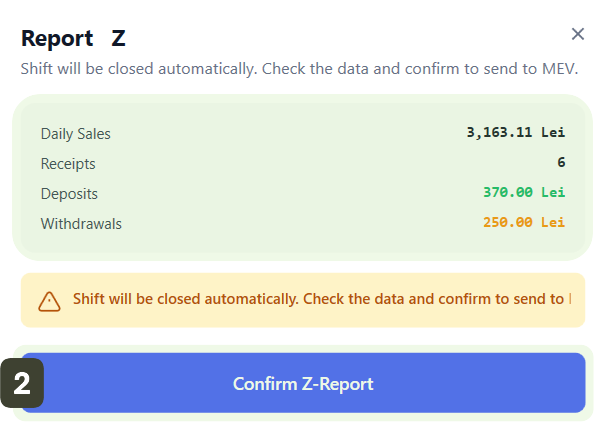Select the Receipts row label

pyautogui.click(x=68, y=164)
